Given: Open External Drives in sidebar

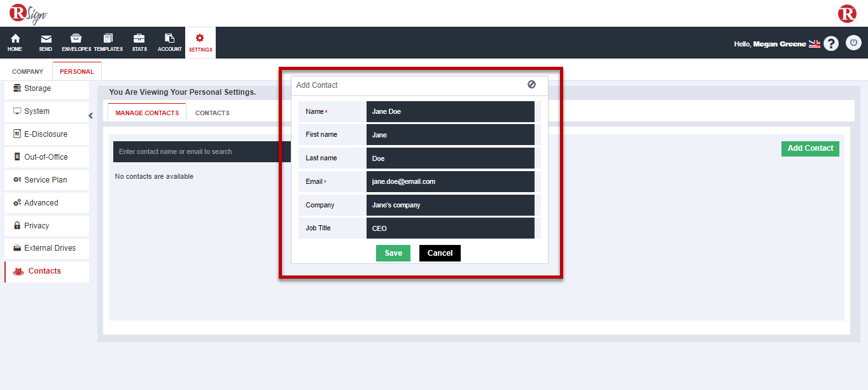Looking at the screenshot, I should click(x=47, y=248).
